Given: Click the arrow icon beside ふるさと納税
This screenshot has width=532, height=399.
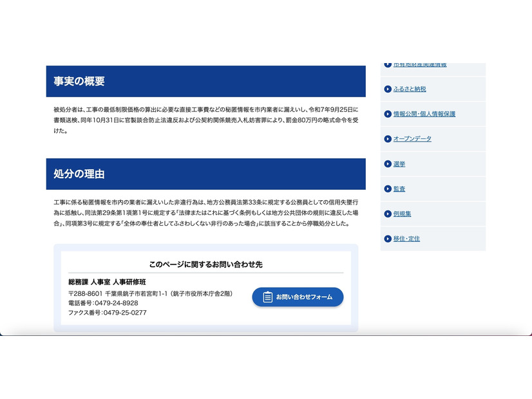Looking at the screenshot, I should (387, 89).
